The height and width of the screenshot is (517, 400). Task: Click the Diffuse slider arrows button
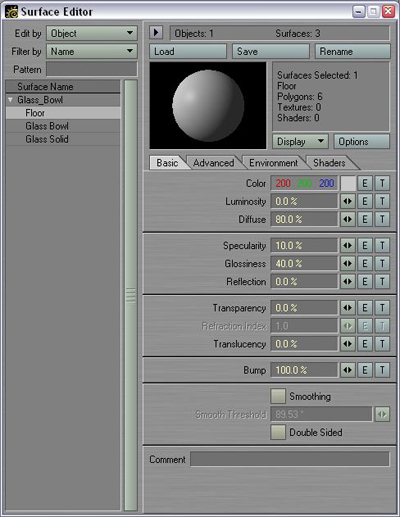(x=347, y=219)
